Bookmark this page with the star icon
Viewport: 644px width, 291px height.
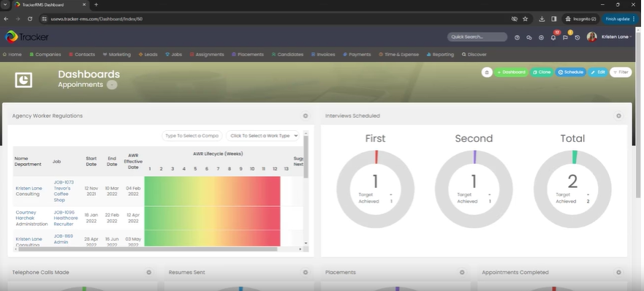coord(526,19)
